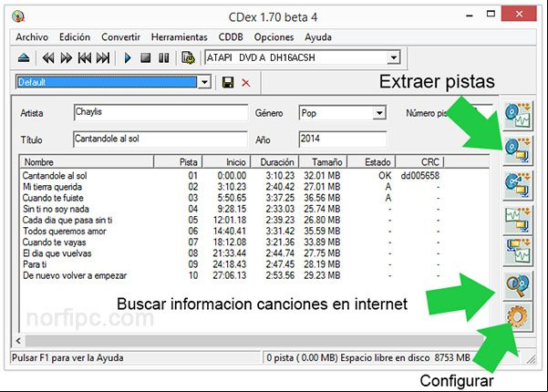Screen dimensions: 548x392
Task: Convert compressed audio to WAV icon
Action: click(518, 251)
